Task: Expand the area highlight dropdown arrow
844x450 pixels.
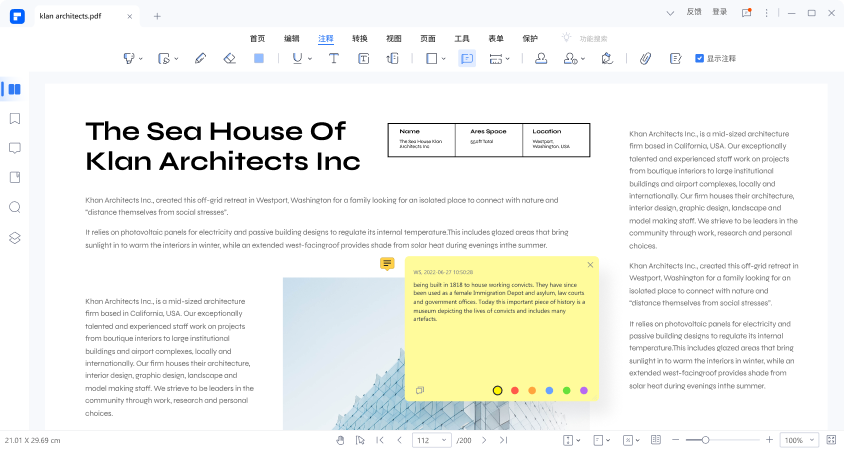Action: (176, 59)
